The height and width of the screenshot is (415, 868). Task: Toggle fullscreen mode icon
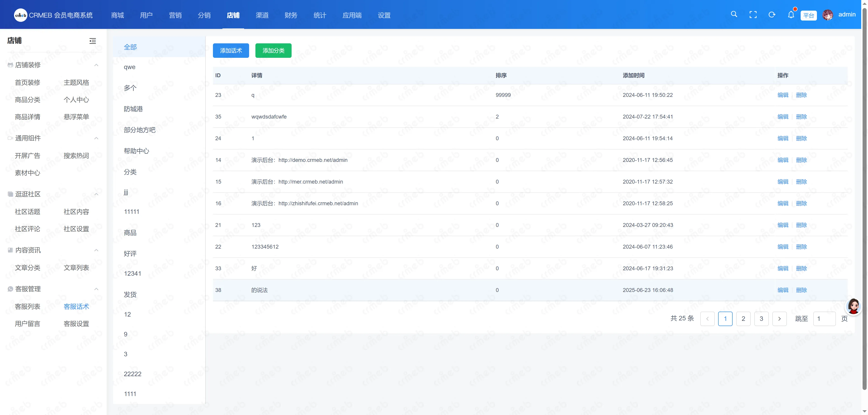pos(753,15)
